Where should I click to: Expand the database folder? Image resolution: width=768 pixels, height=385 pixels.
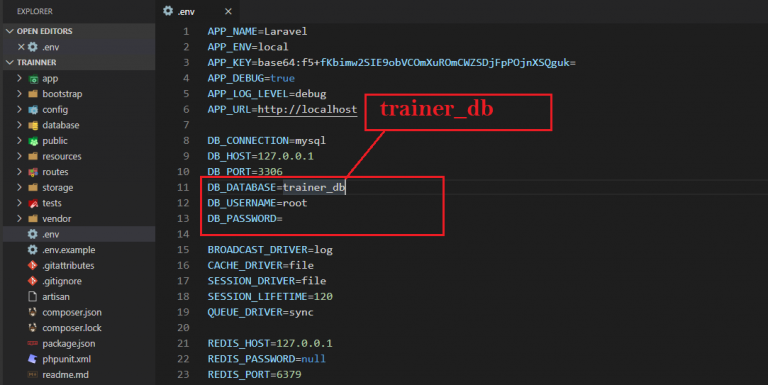click(19, 125)
